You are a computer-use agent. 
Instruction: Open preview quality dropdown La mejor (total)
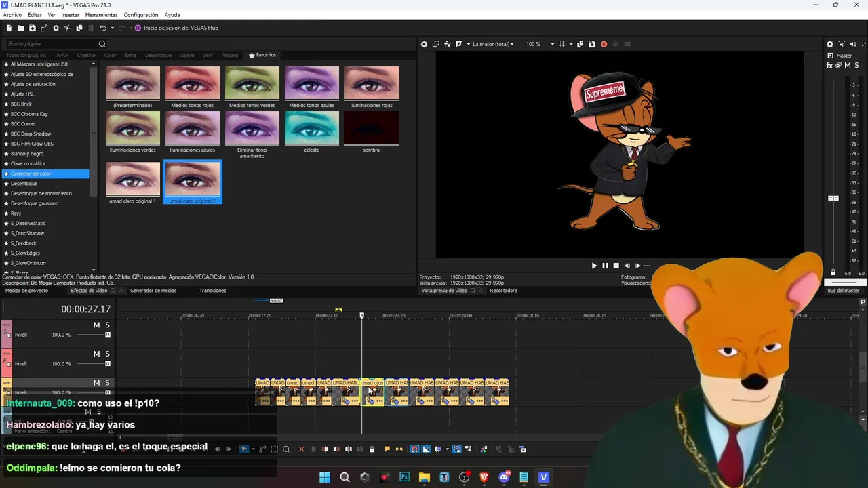click(493, 44)
